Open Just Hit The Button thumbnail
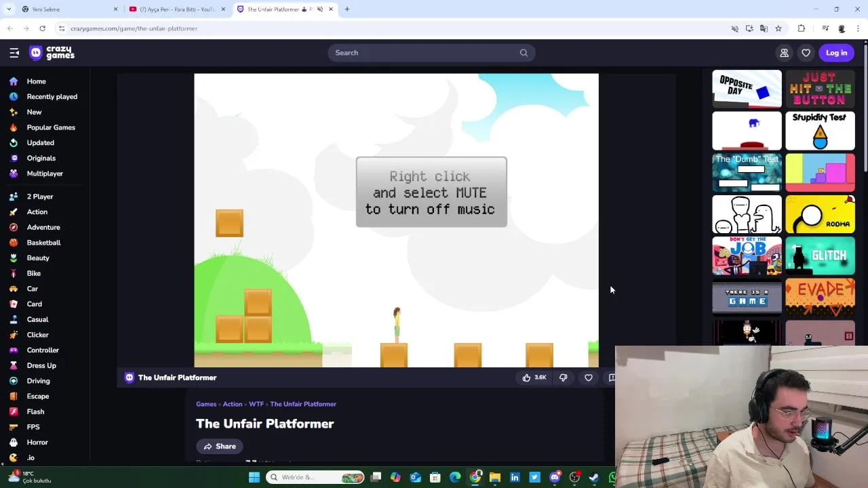 [x=820, y=89]
